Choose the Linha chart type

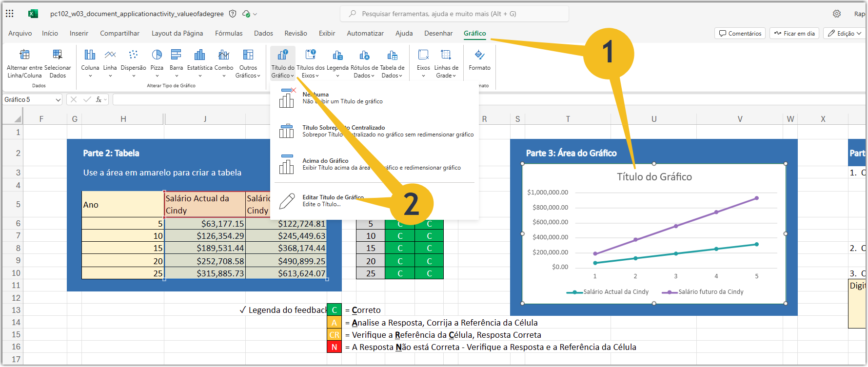[x=110, y=63]
